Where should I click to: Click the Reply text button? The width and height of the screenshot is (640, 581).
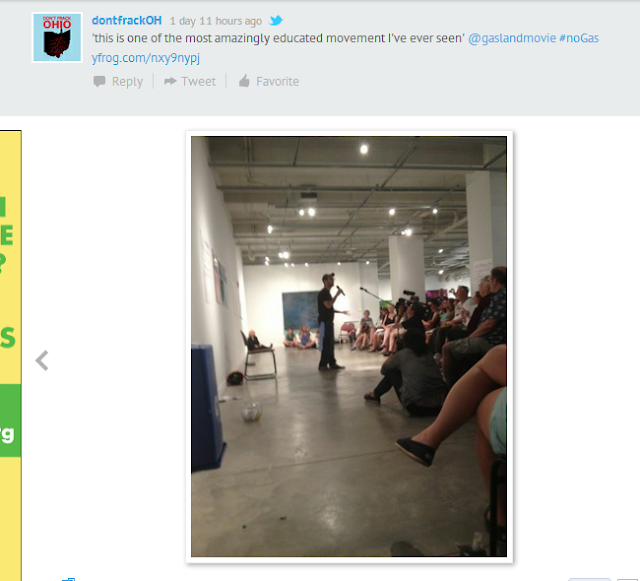(127, 82)
